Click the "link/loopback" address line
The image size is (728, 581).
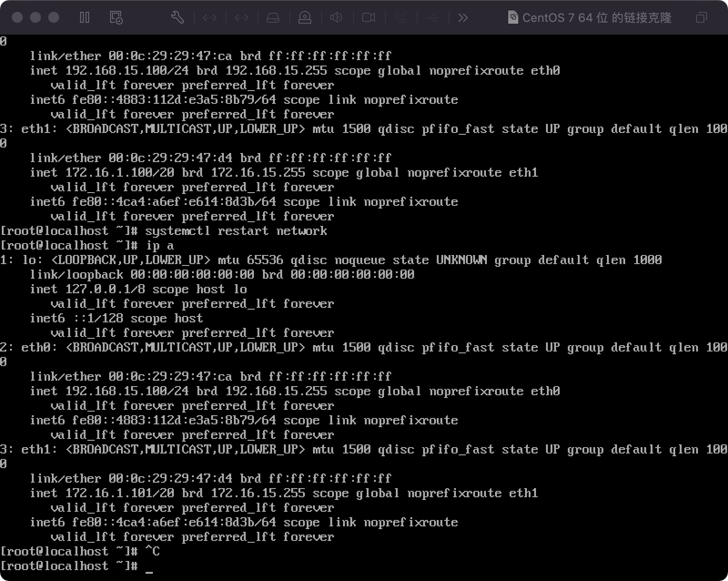[222, 275]
